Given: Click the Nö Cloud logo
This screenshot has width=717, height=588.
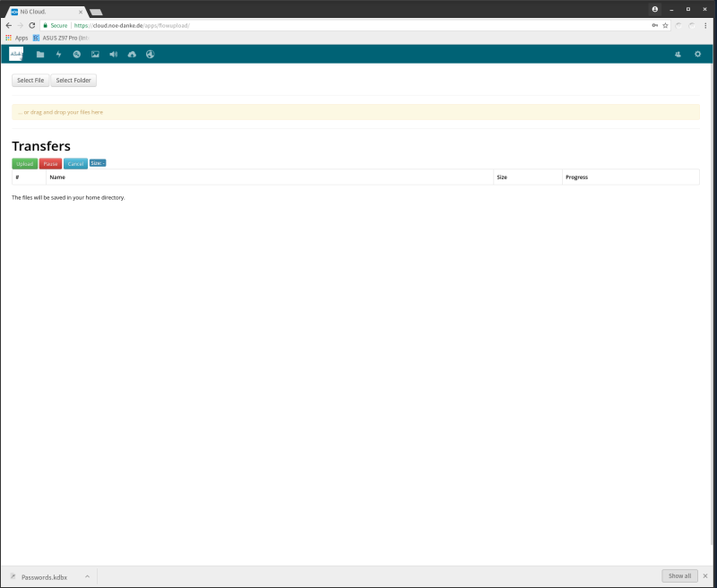Looking at the screenshot, I should 16,54.
